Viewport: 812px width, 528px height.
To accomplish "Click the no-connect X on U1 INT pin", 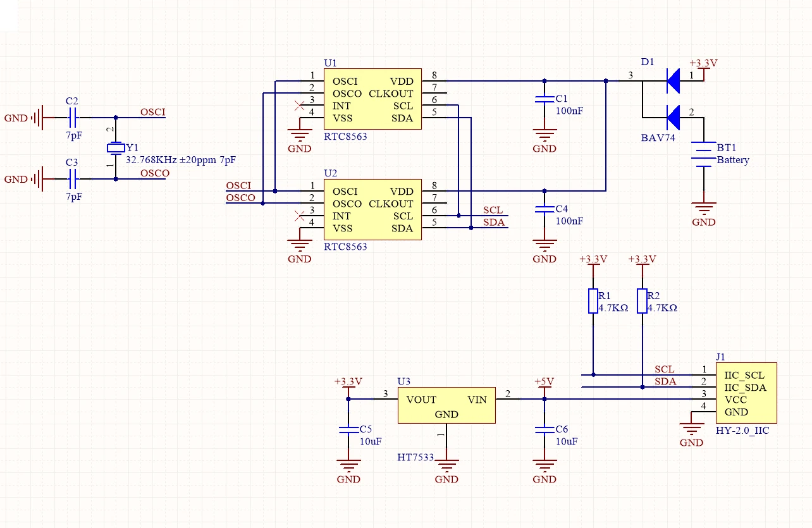I will (300, 106).
